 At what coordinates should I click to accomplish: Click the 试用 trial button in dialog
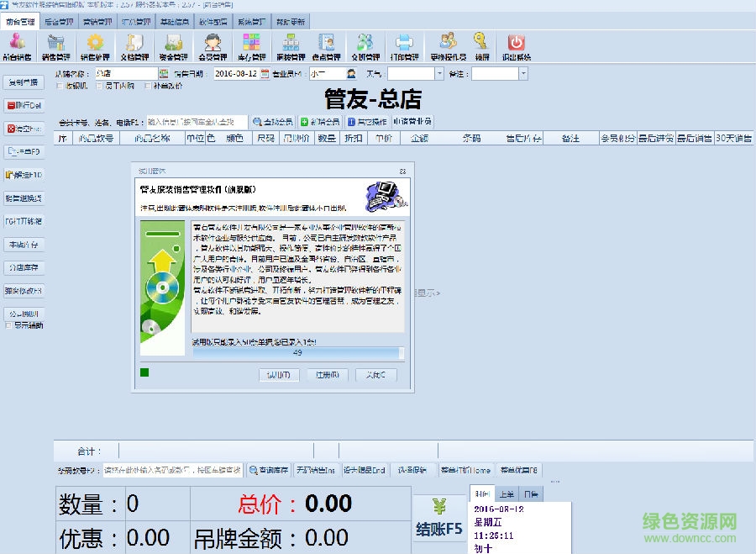point(279,375)
